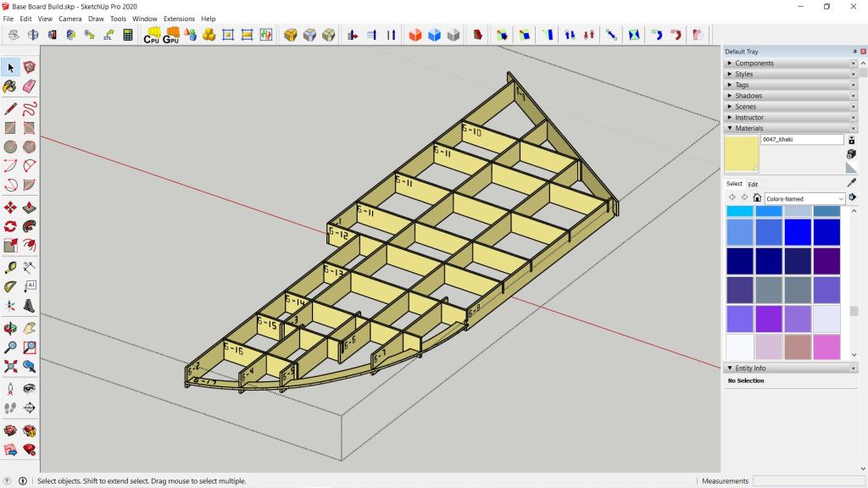This screenshot has width=868, height=488.
Task: Click the CPU render toolbar icon
Action: (x=152, y=35)
